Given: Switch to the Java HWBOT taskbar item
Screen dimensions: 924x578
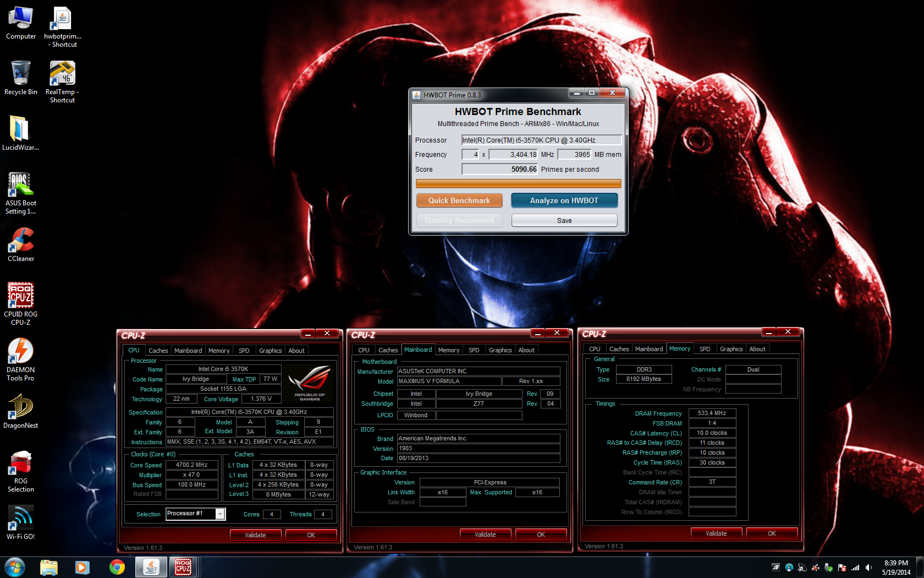Looking at the screenshot, I should point(151,567).
